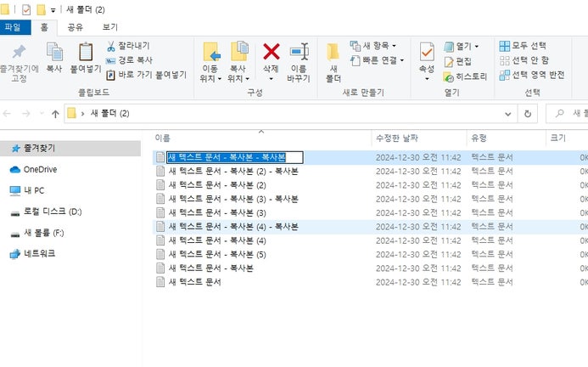
Task: Open 히스토리 file history
Action: coord(465,76)
